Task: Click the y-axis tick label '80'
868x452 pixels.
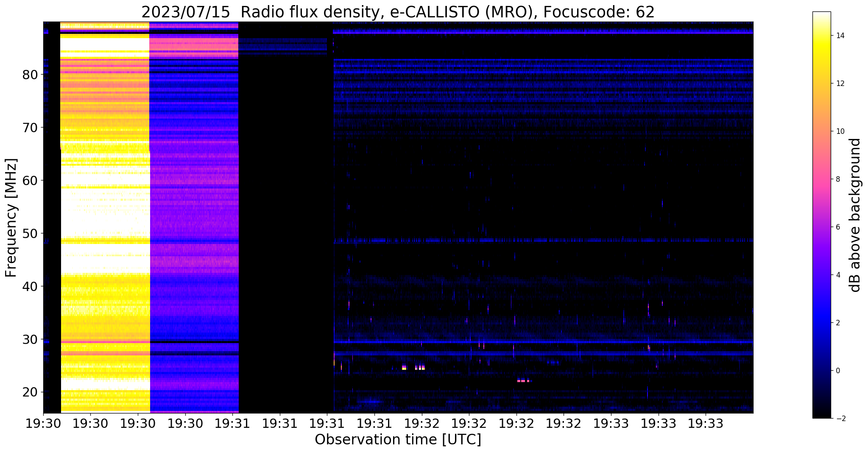Action: pyautogui.click(x=30, y=75)
